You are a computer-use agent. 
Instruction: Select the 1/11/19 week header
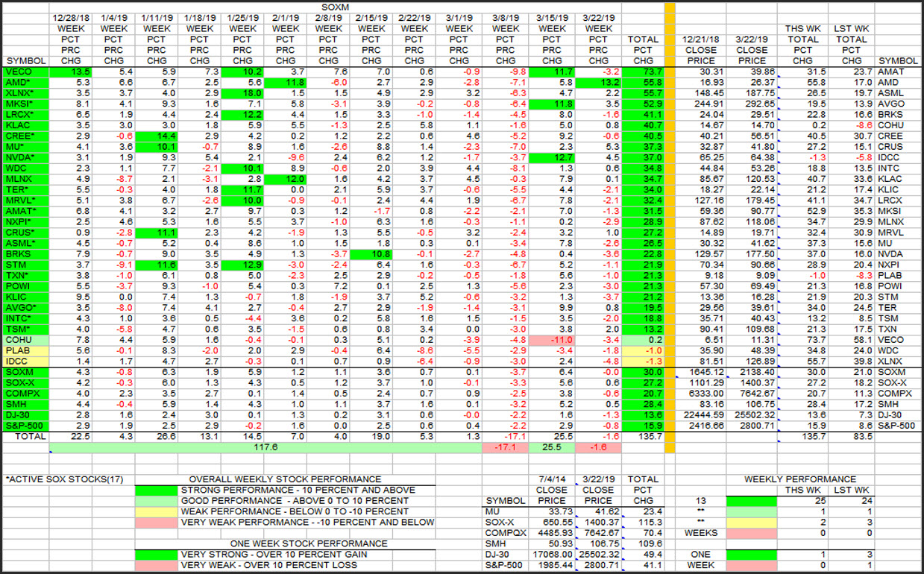[157, 17]
